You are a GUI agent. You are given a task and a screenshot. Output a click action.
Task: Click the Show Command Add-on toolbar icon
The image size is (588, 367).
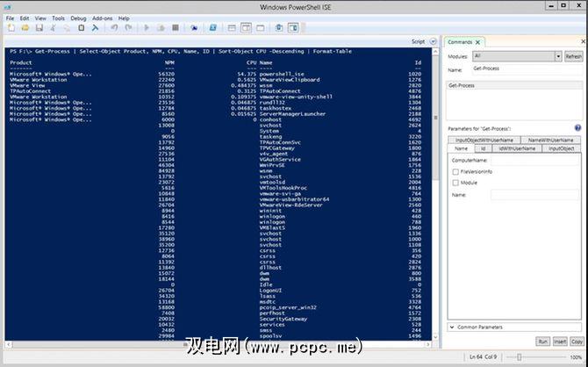[x=293, y=28]
